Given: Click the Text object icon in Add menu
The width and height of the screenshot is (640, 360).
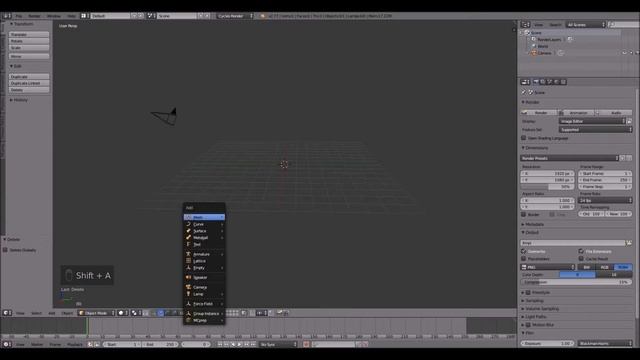Looking at the screenshot, I should (188, 244).
